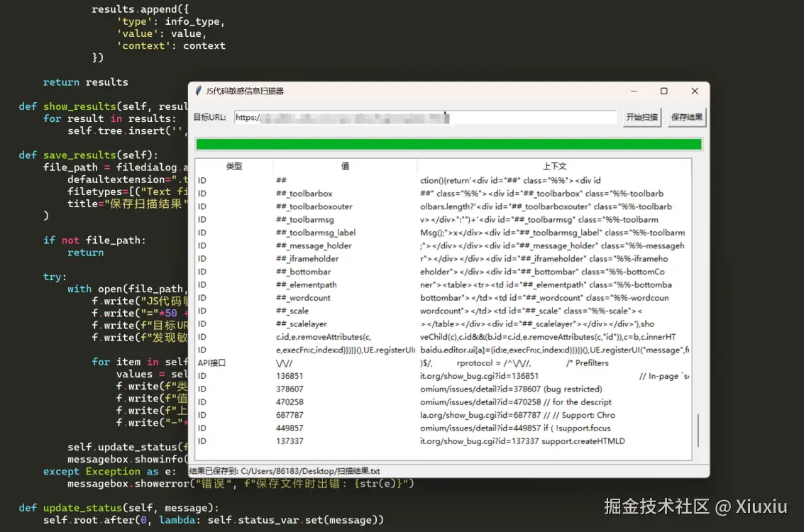Click the messagebox.showerror line in code editor

241,484
